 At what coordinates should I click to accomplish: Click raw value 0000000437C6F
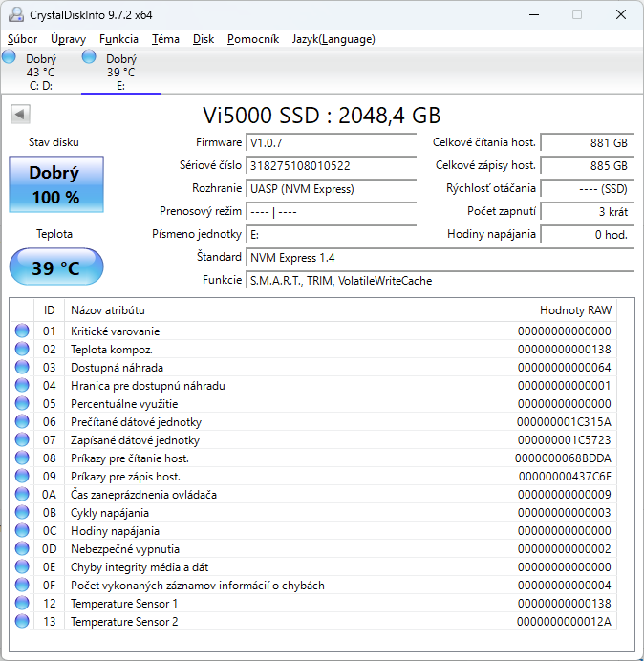(565, 477)
